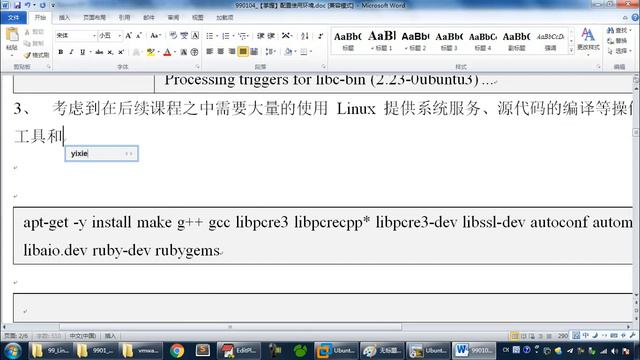The height and width of the screenshot is (360, 640).
Task: Switch to the Home ribbon tab
Action: [x=40, y=18]
